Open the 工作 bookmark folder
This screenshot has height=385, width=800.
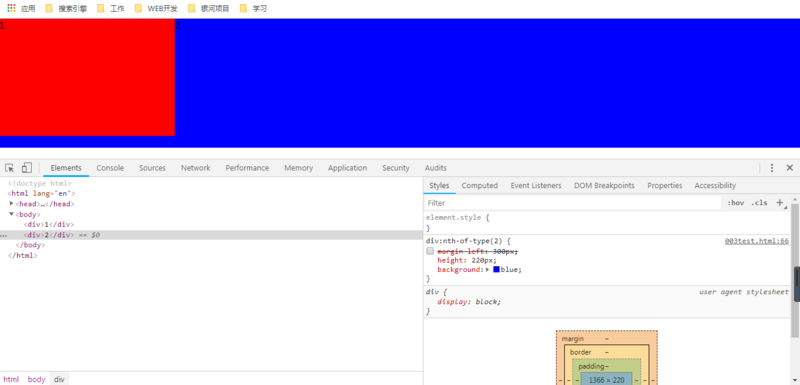coord(111,8)
